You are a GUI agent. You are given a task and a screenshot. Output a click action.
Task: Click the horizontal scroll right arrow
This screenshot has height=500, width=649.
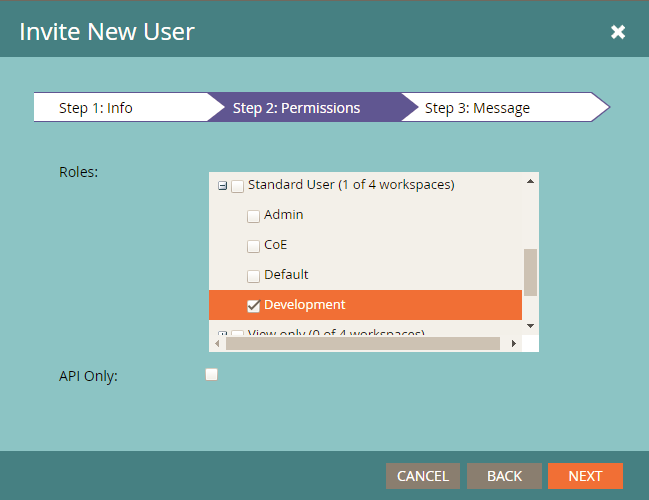tap(513, 343)
